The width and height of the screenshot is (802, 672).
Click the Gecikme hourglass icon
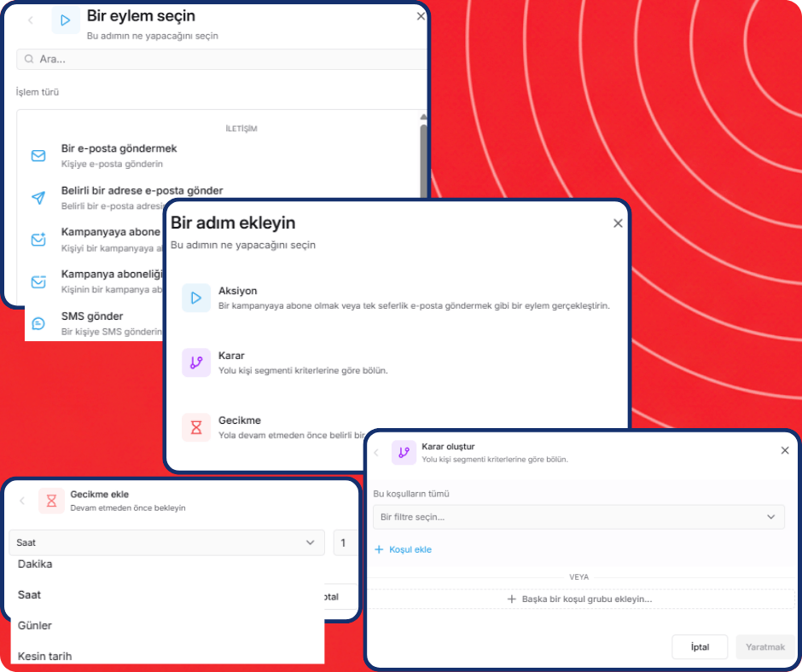196,427
